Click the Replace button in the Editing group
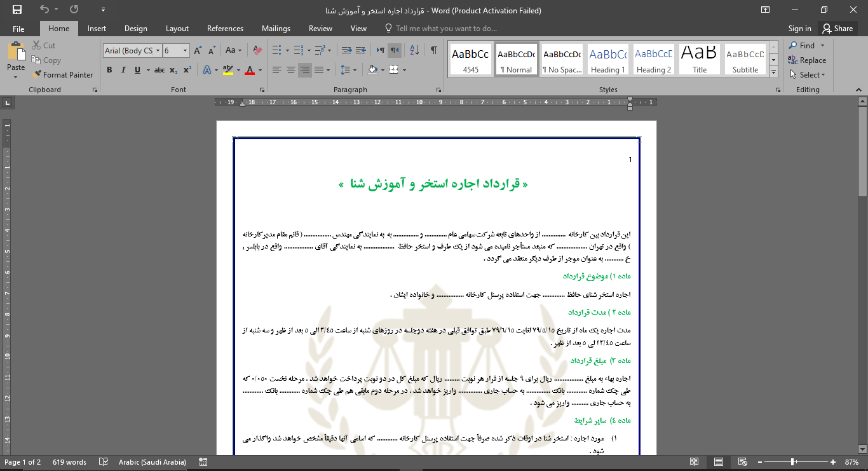Viewport: 868px width, 471px height. click(807, 60)
